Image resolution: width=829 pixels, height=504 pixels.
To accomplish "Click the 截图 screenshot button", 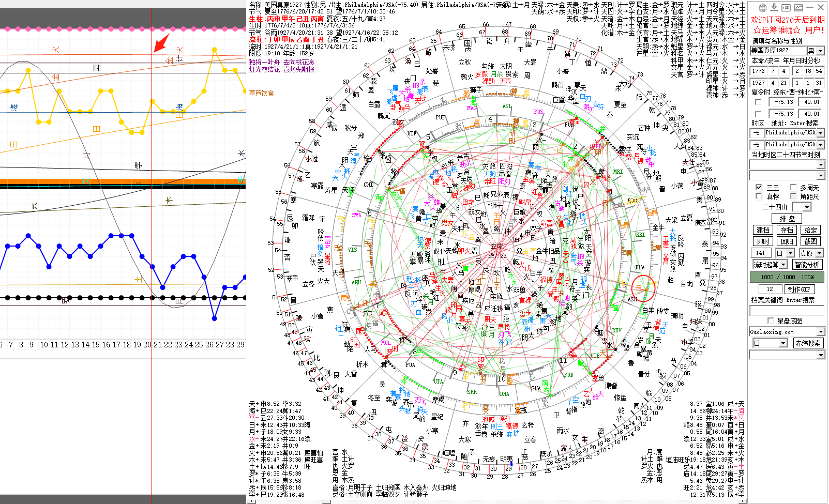I will point(810,241).
